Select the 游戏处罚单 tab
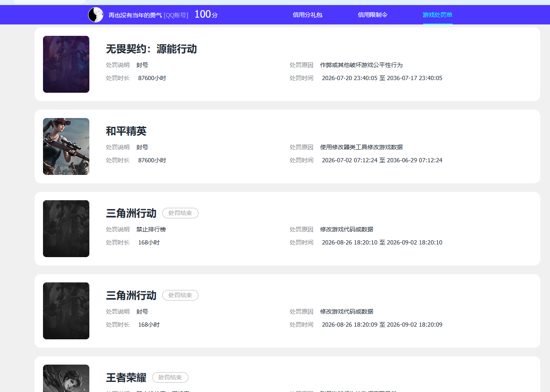 pyautogui.click(x=437, y=15)
